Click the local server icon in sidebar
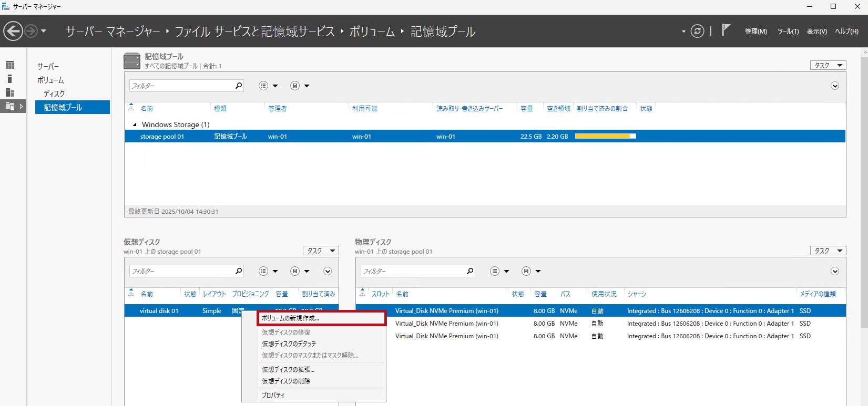Image resolution: width=868 pixels, height=406 pixels. pos(10,79)
